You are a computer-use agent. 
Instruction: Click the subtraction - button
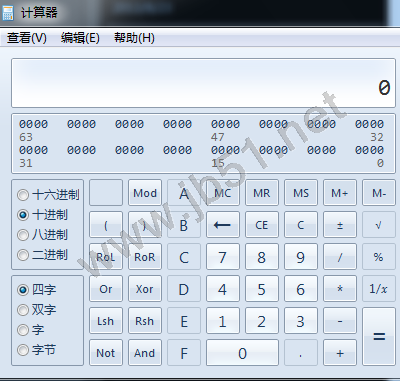point(340,321)
